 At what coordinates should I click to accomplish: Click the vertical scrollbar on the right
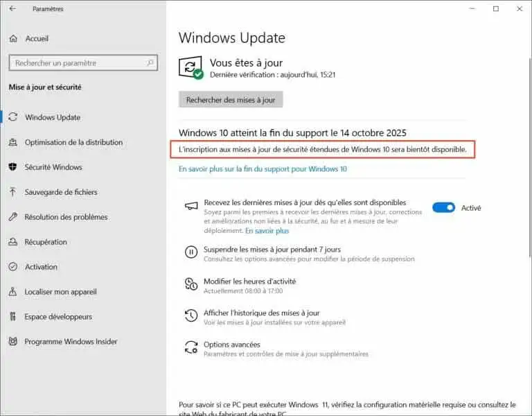click(530, 156)
